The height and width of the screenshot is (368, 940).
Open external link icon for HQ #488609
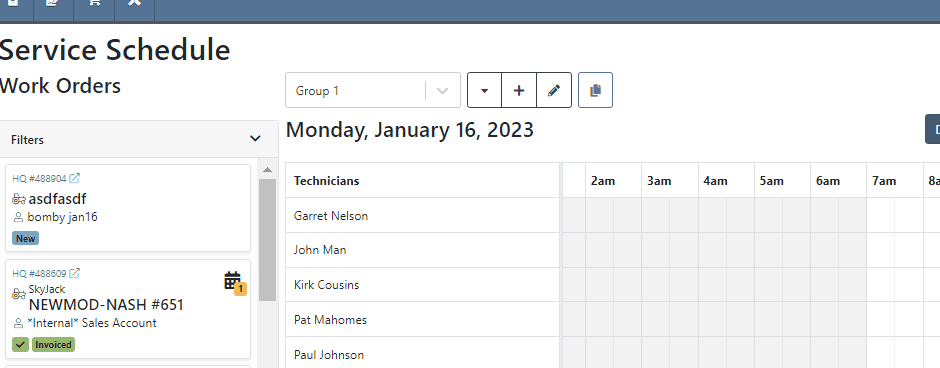75,273
